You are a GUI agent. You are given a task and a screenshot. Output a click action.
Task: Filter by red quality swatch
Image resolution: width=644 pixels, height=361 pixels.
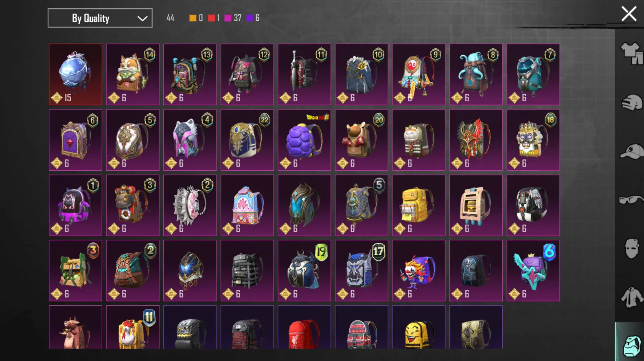[211, 18]
